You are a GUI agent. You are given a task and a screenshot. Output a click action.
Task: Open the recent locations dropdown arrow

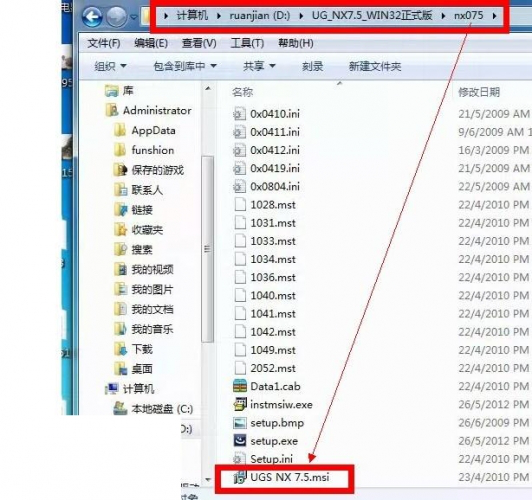(x=134, y=17)
